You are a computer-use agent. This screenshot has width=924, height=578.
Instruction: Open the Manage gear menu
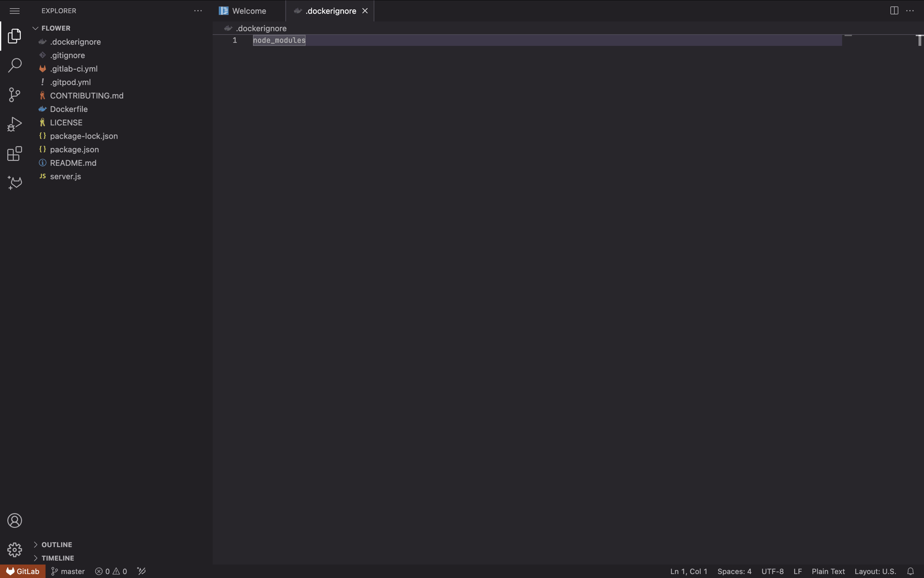pyautogui.click(x=14, y=550)
